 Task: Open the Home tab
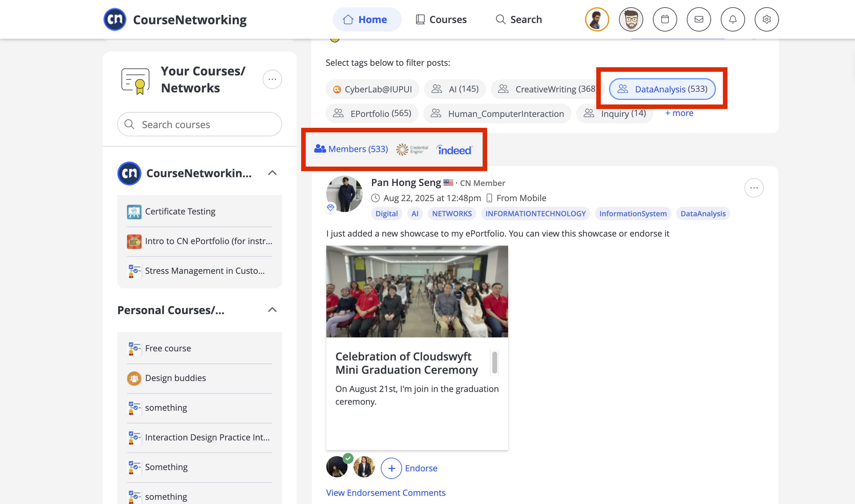coord(367,19)
